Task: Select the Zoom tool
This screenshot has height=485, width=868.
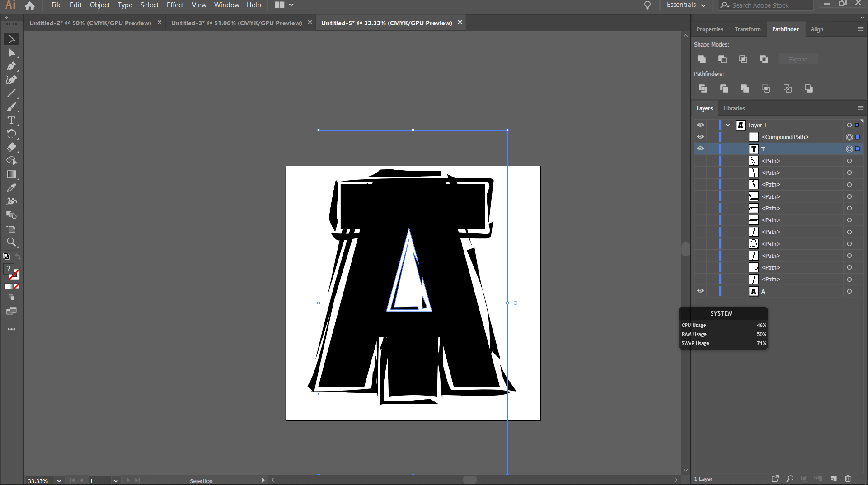Action: [x=12, y=242]
